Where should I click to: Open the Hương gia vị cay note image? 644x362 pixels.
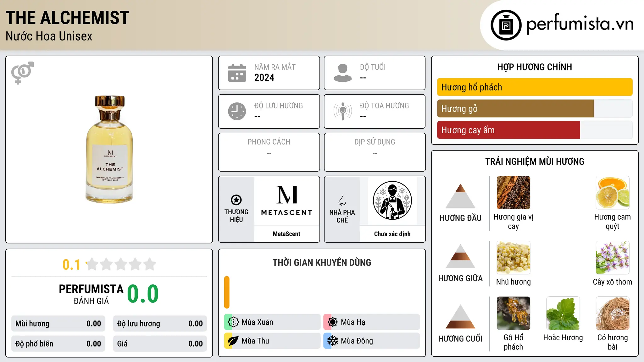pos(513,193)
